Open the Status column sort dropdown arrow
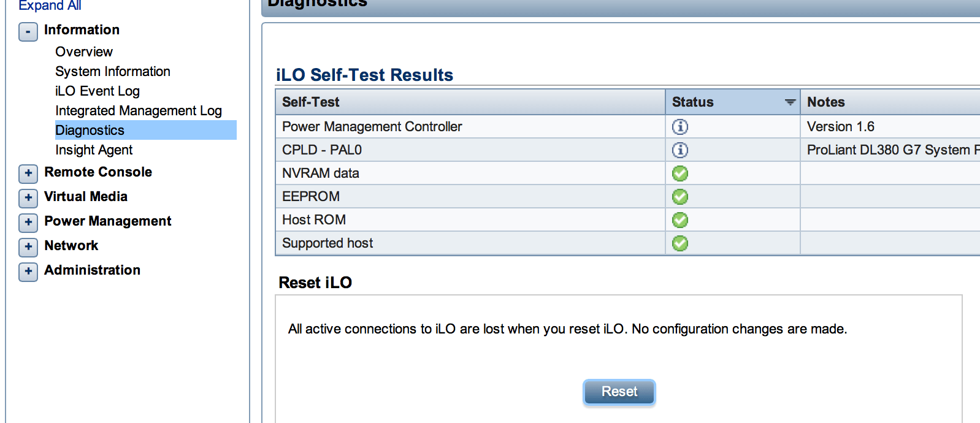 [790, 102]
